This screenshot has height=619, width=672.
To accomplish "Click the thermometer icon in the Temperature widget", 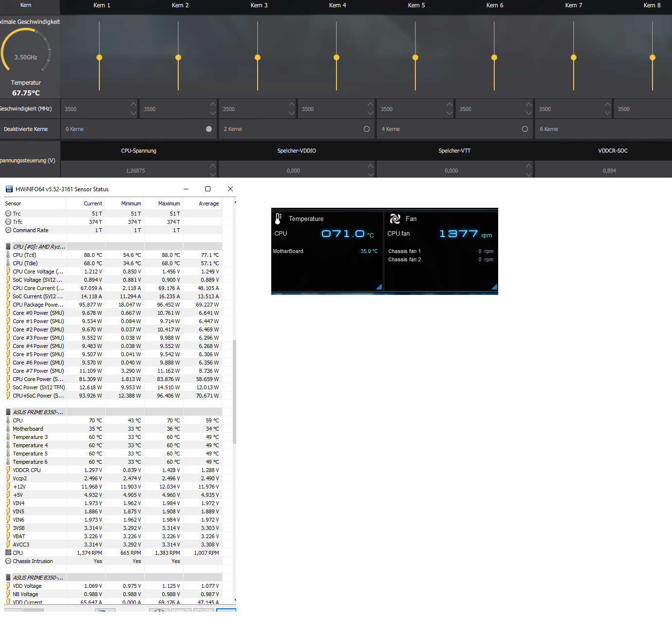I will [x=278, y=219].
